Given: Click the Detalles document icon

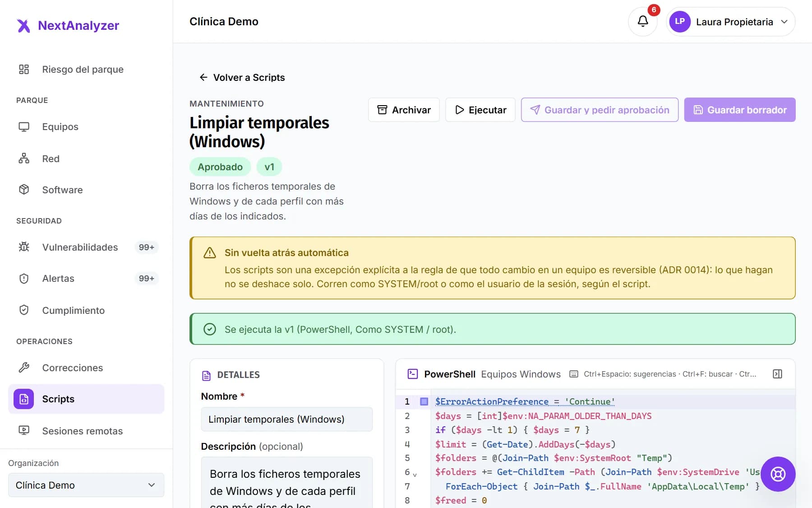Looking at the screenshot, I should pos(207,375).
